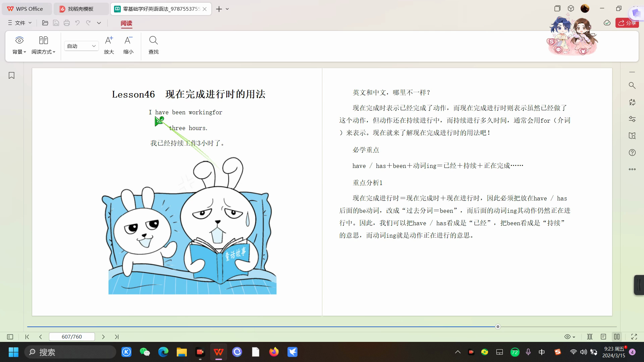Open the 文件 menu
Viewport: 644px width, 362px height.
click(20, 23)
